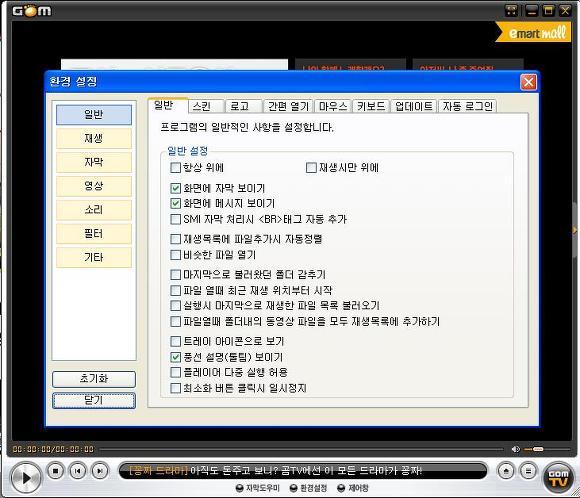Open playlist icon beside GOM TV

click(528, 471)
